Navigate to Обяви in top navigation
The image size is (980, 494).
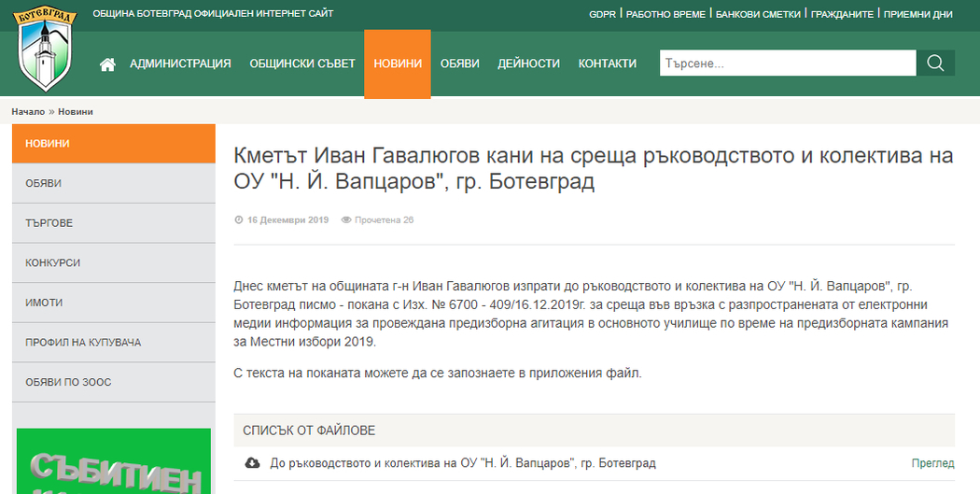point(459,64)
